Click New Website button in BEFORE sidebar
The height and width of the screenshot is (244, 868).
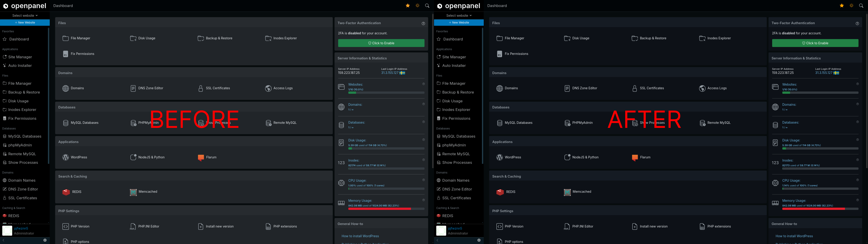(25, 23)
